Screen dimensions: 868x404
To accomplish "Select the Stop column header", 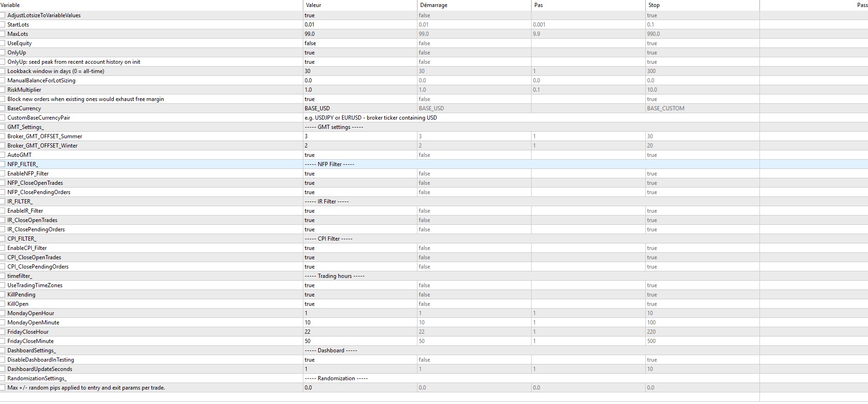I will tap(703, 5).
